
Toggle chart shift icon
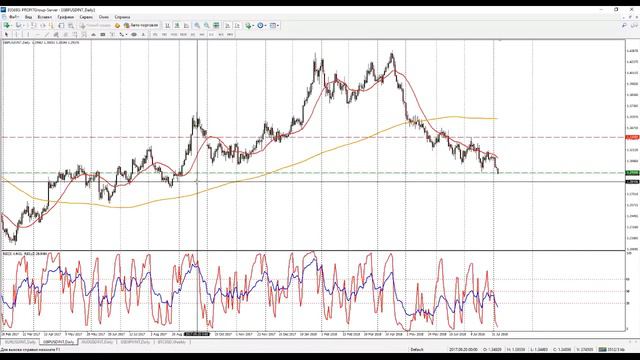click(237, 25)
